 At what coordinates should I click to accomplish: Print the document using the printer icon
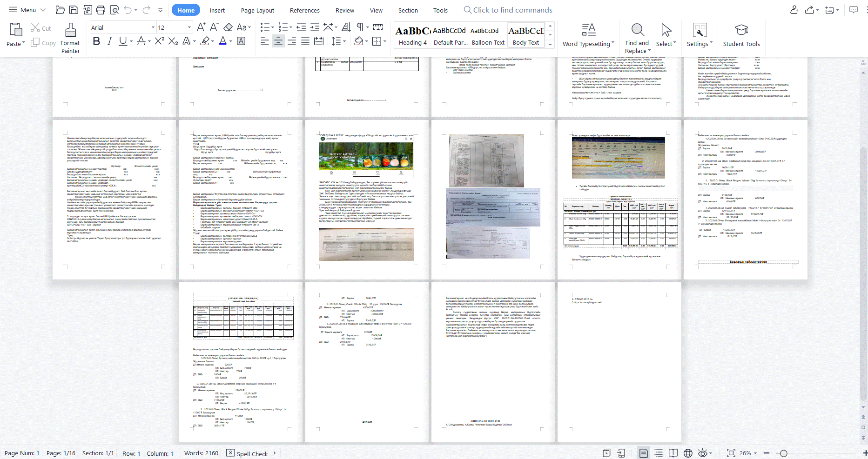pyautogui.click(x=101, y=10)
